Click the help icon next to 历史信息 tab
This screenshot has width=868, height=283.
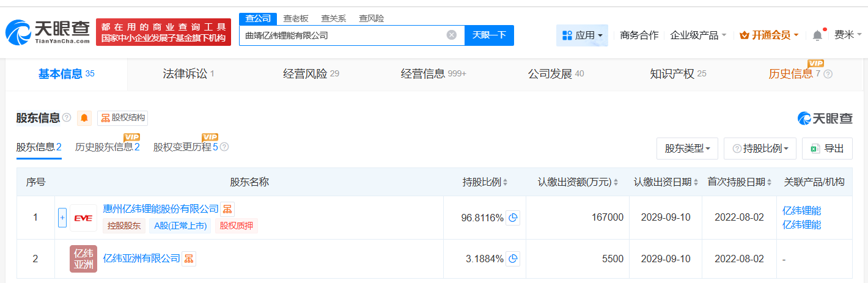(x=828, y=74)
